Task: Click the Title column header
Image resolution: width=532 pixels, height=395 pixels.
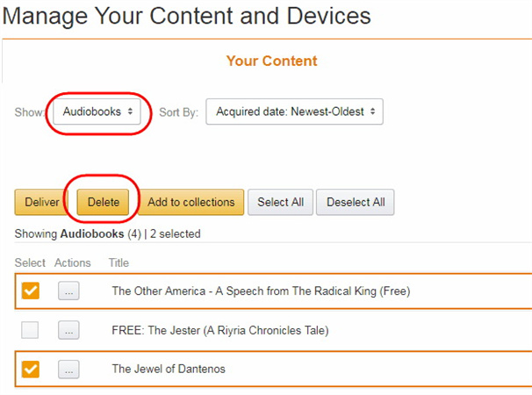Action: pos(119,262)
